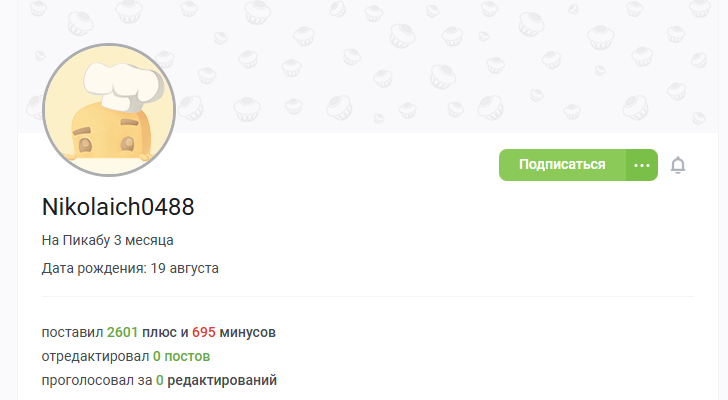Click the green 0 before редактирований
Screen dimensions: 728x400
click(x=160, y=381)
